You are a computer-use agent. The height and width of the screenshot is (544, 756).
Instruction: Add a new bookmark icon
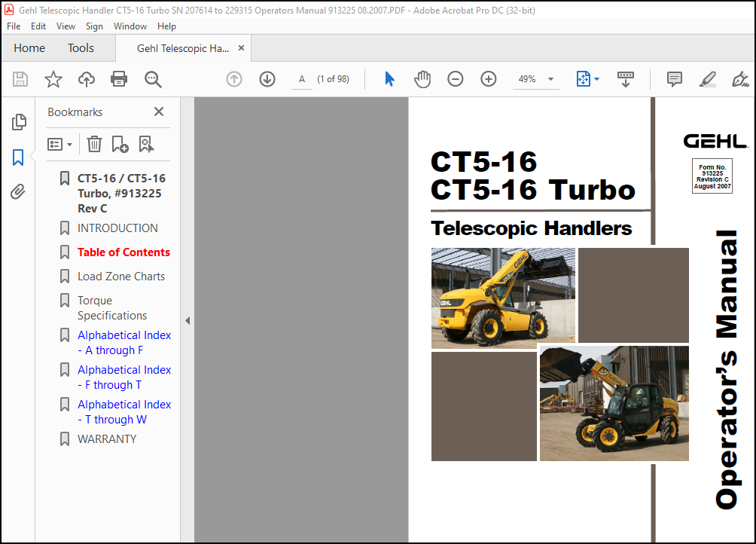(120, 144)
